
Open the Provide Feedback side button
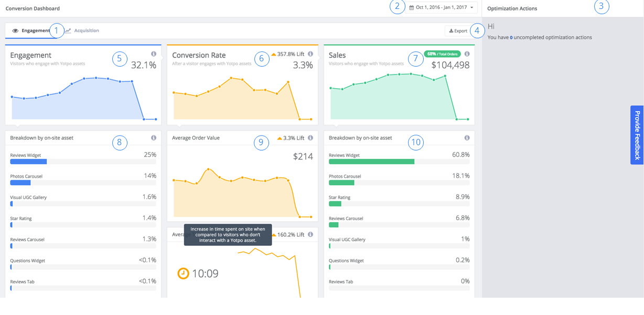pos(637,135)
